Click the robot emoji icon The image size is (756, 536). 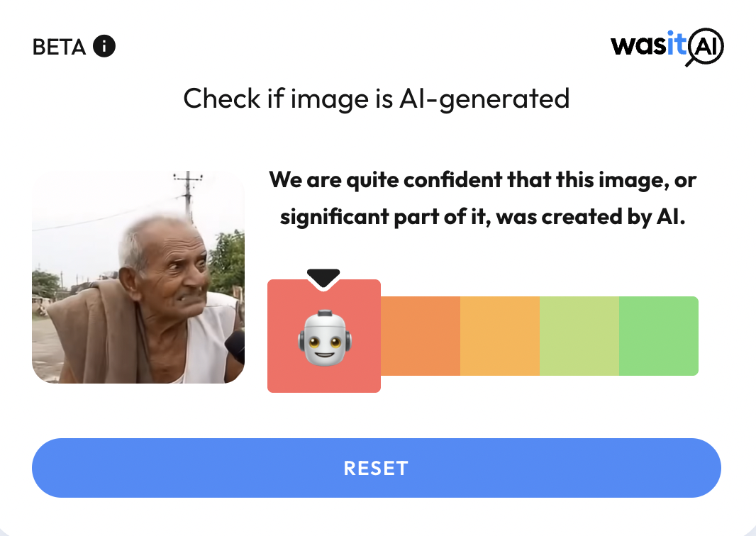click(x=325, y=337)
